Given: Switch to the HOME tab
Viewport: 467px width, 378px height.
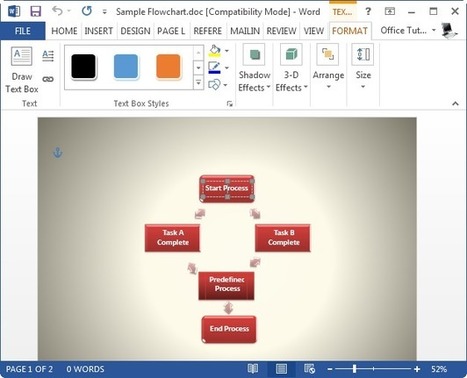Looking at the screenshot, I should 64,31.
